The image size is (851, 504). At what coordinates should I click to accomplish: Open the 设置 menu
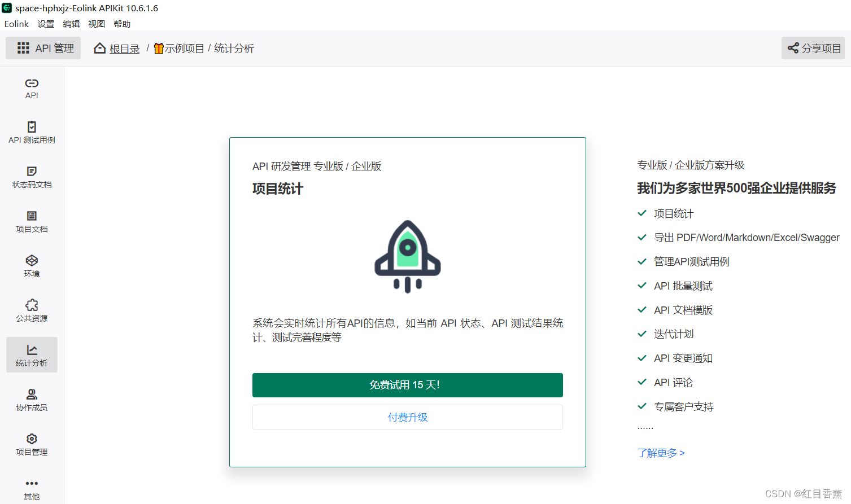(x=46, y=24)
